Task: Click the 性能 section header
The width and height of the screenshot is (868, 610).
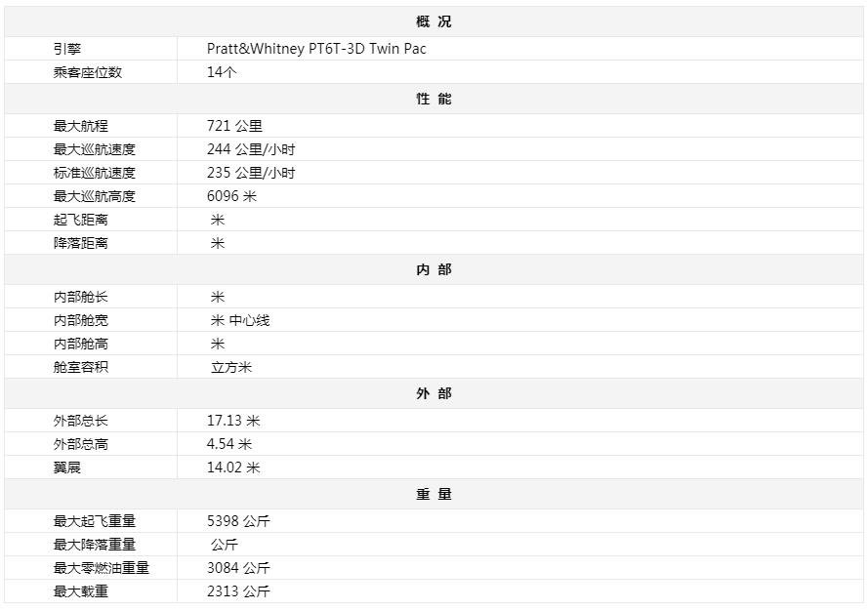Action: point(434,99)
